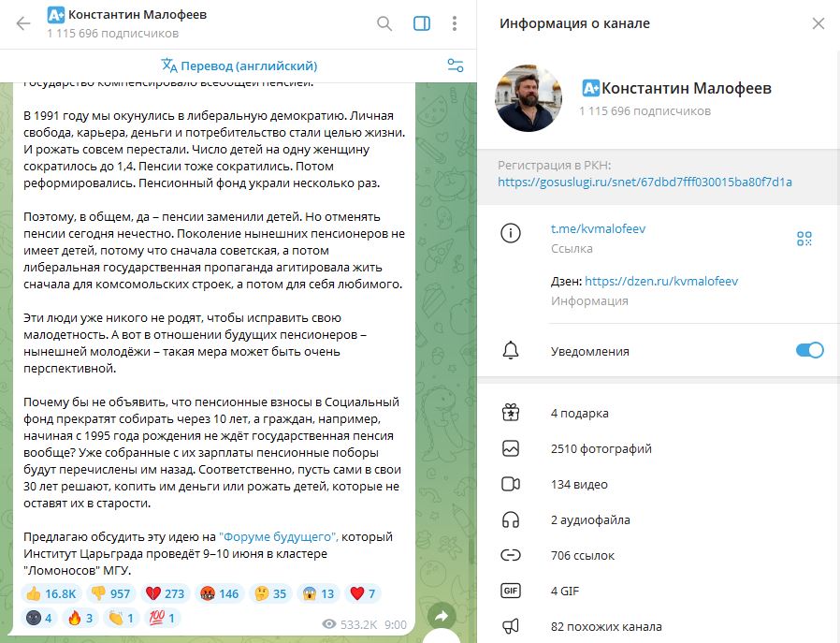Click the forward share arrow button
The height and width of the screenshot is (643, 840).
pos(442,616)
